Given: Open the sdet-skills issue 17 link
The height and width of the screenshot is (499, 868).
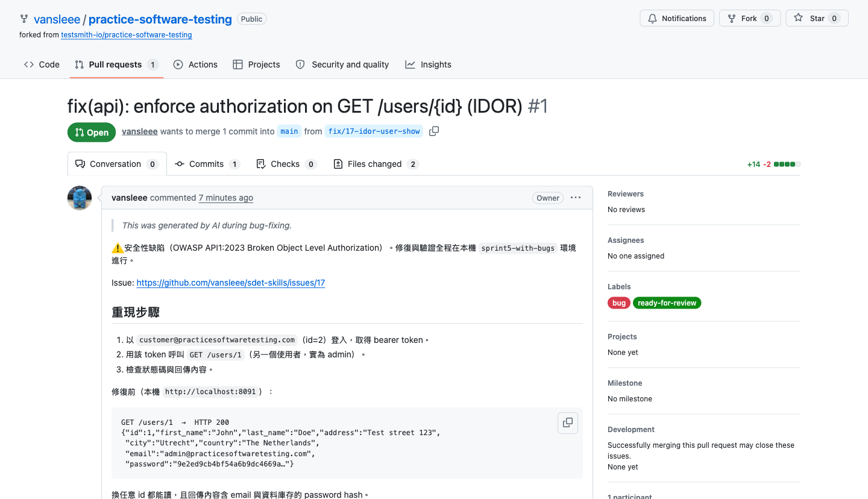Looking at the screenshot, I should point(231,283).
